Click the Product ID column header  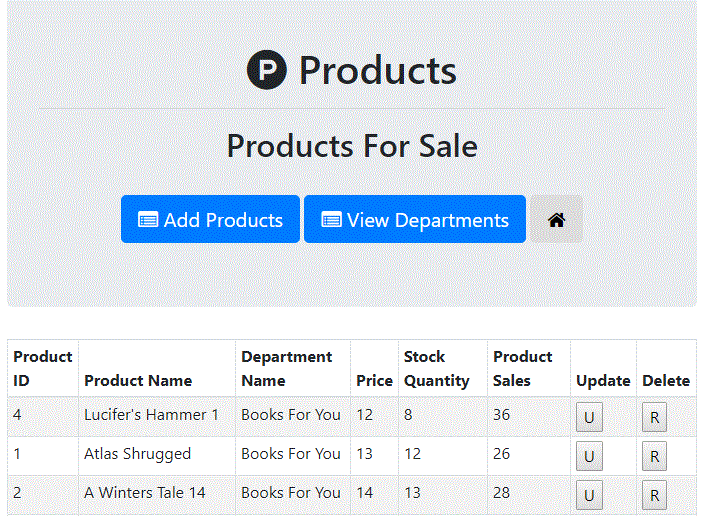43,368
